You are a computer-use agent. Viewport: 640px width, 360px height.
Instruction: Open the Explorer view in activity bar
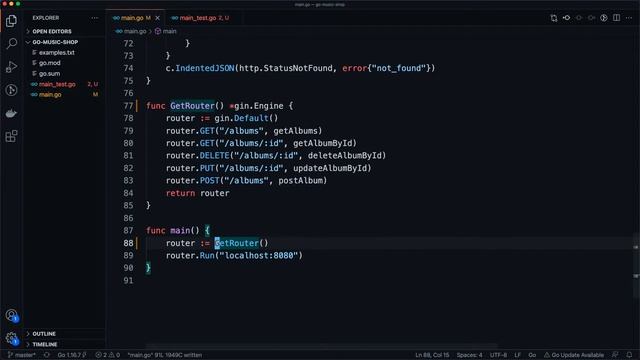[11, 20]
